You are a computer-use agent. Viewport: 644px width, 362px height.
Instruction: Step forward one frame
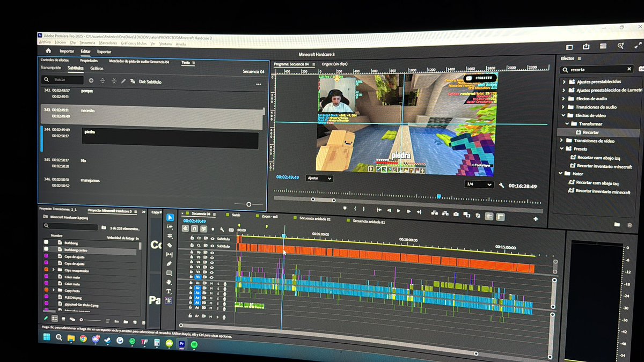coord(408,211)
